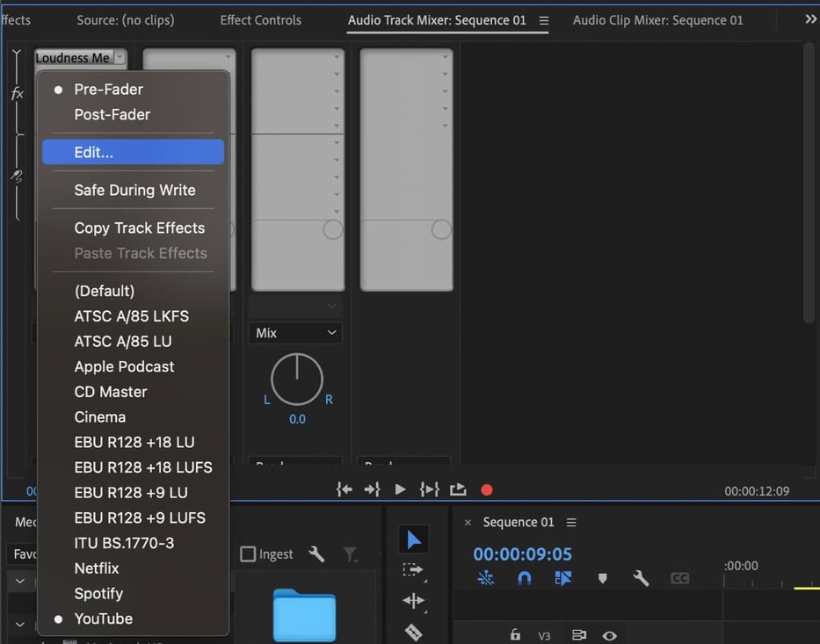Open the Loudness Meter effect dropdown
Viewport: 820px width, 644px height.
pos(80,58)
